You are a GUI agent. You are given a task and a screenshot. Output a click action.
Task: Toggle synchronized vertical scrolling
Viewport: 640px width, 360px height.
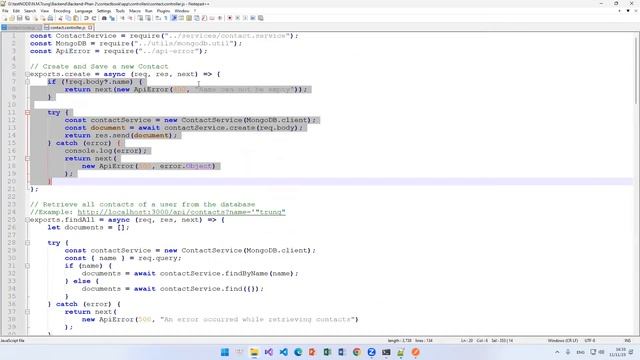(x=140, y=18)
